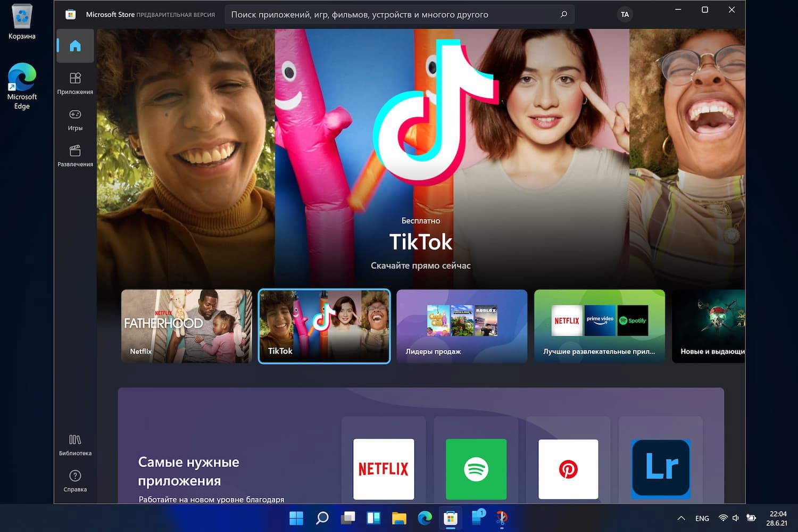Click the magnifier icon in the Store search box

[564, 14]
